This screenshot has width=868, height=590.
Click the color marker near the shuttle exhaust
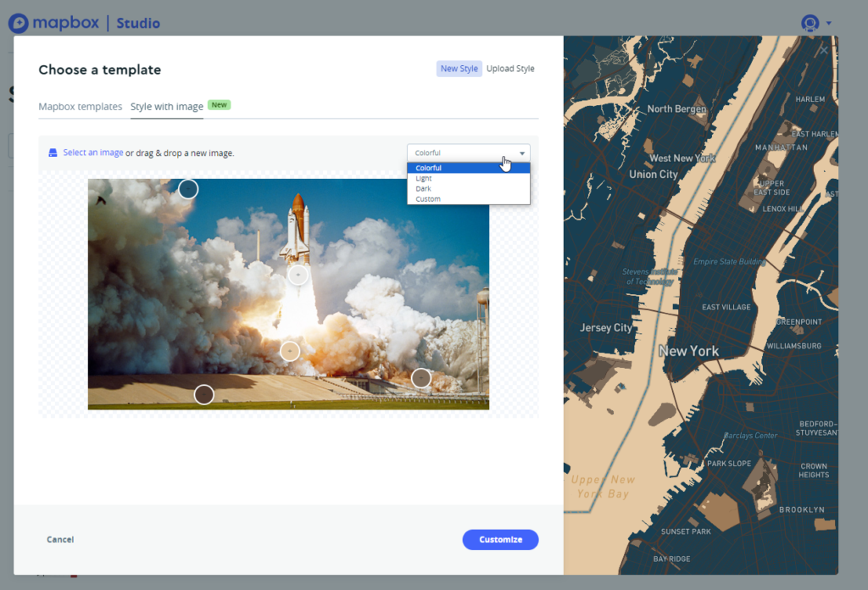(x=298, y=274)
